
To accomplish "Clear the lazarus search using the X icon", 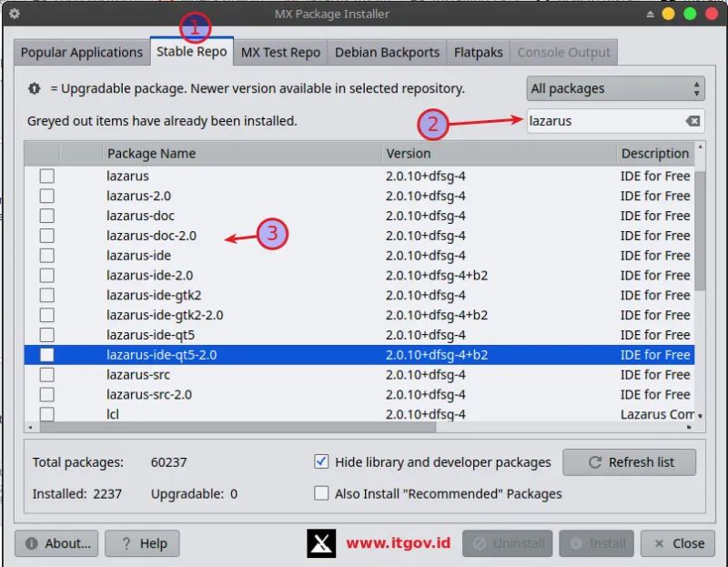I will coord(693,120).
